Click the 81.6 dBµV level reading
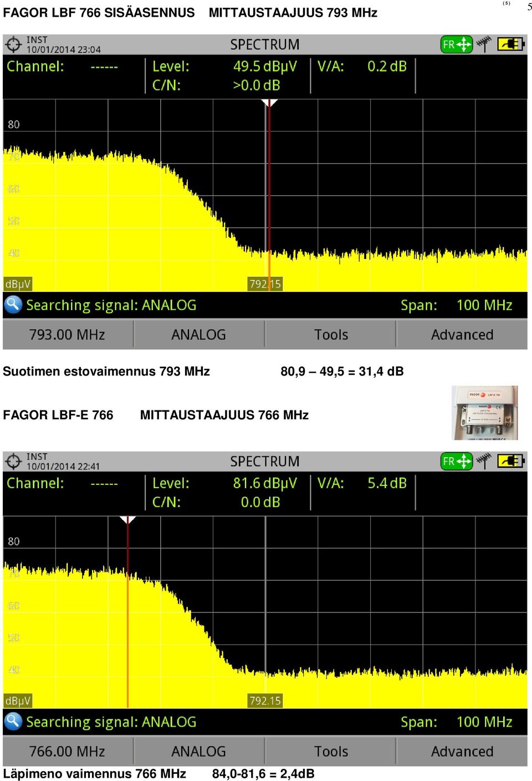 pos(265,484)
